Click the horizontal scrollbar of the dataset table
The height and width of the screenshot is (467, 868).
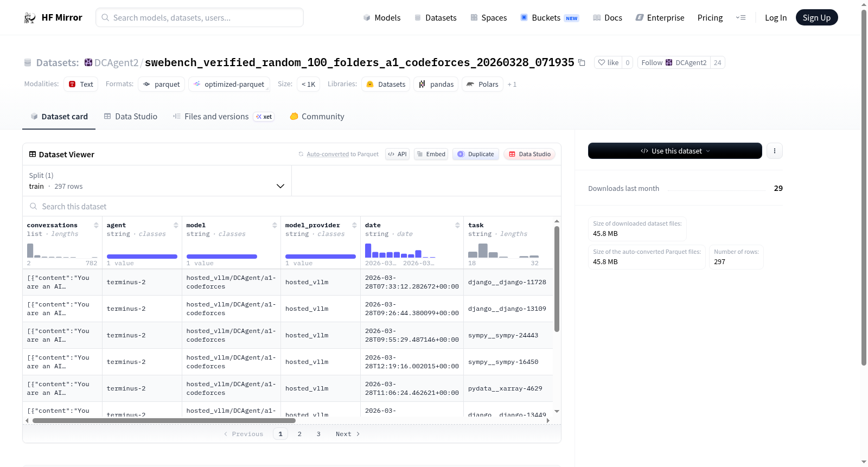164,420
